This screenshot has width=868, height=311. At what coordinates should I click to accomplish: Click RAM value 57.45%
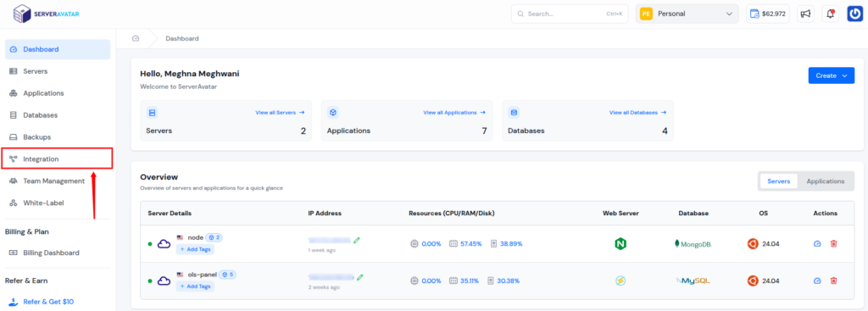click(471, 243)
